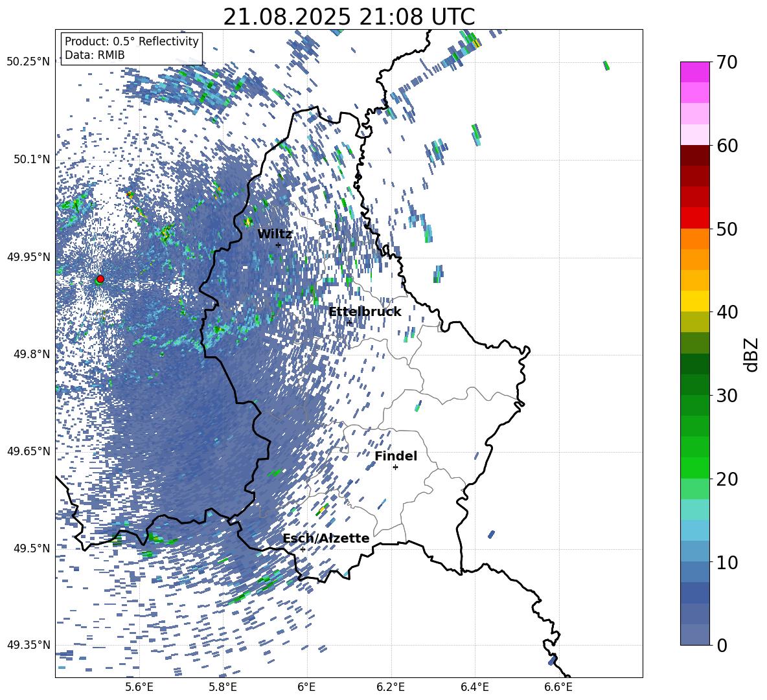The height and width of the screenshot is (700, 767).
Task: Click the 49.5°N latitude label
Action: tap(31, 548)
